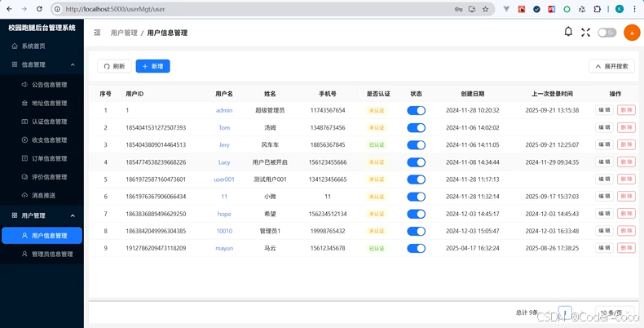Collapse the 用户管理 menu chevron
Image resolution: width=644 pixels, height=328 pixels.
pos(73,215)
